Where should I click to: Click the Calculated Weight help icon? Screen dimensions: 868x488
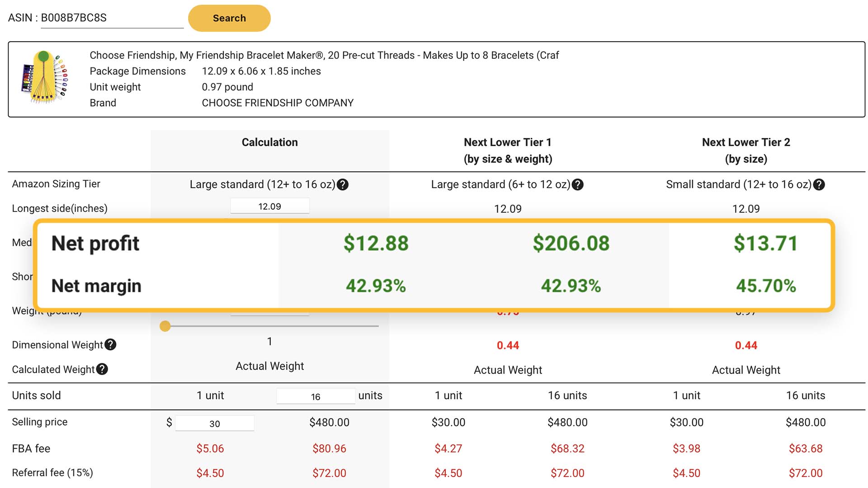[x=102, y=369]
